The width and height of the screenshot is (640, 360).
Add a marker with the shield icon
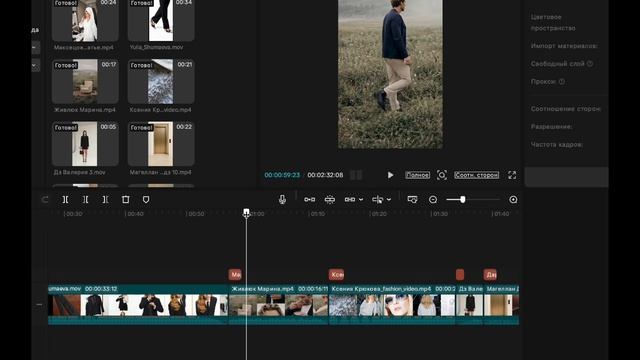coord(146,200)
